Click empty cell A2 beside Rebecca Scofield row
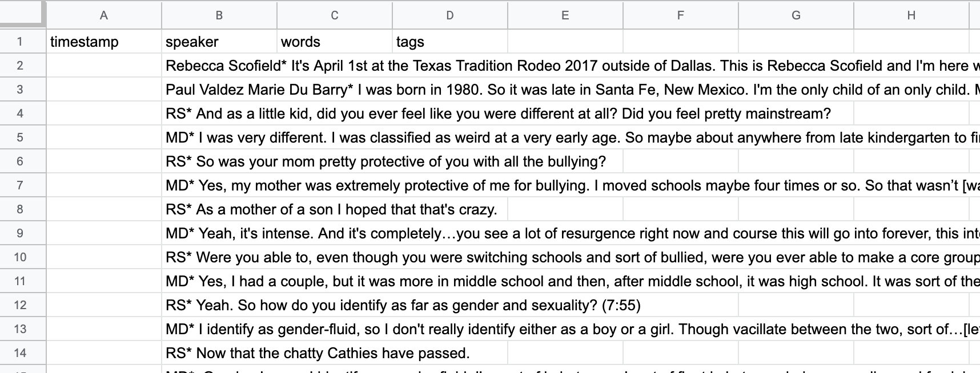The image size is (980, 373). click(x=104, y=66)
